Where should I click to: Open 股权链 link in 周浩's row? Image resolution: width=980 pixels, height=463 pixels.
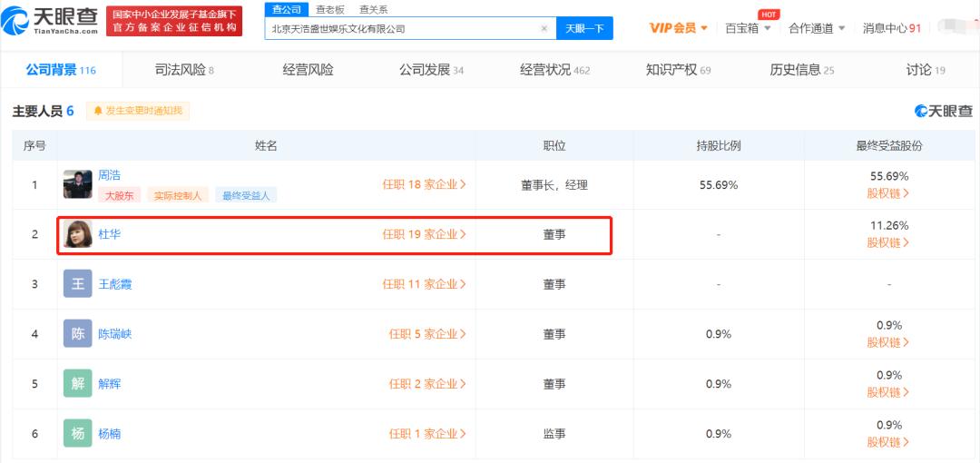[888, 193]
